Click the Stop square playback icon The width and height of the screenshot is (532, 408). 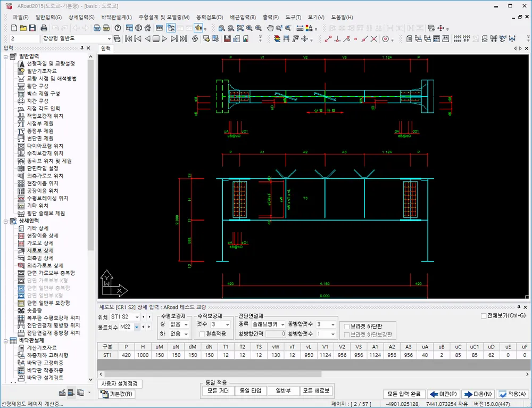tap(156, 39)
